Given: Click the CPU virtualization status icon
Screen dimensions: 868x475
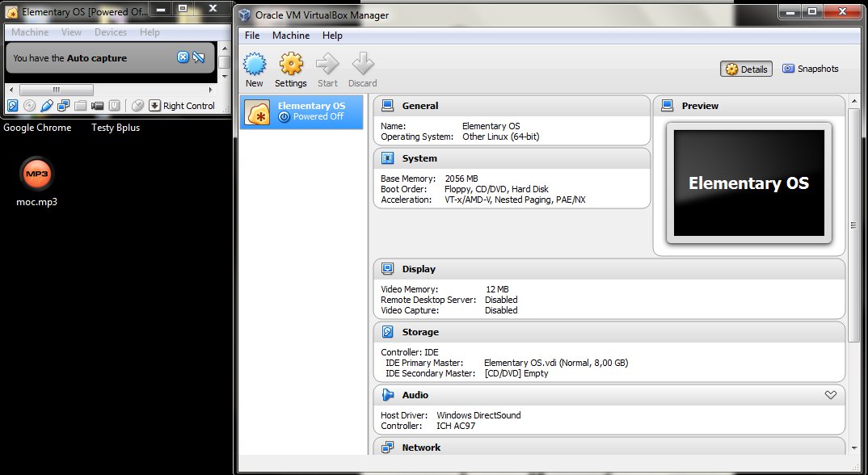Looking at the screenshot, I should pos(115,106).
